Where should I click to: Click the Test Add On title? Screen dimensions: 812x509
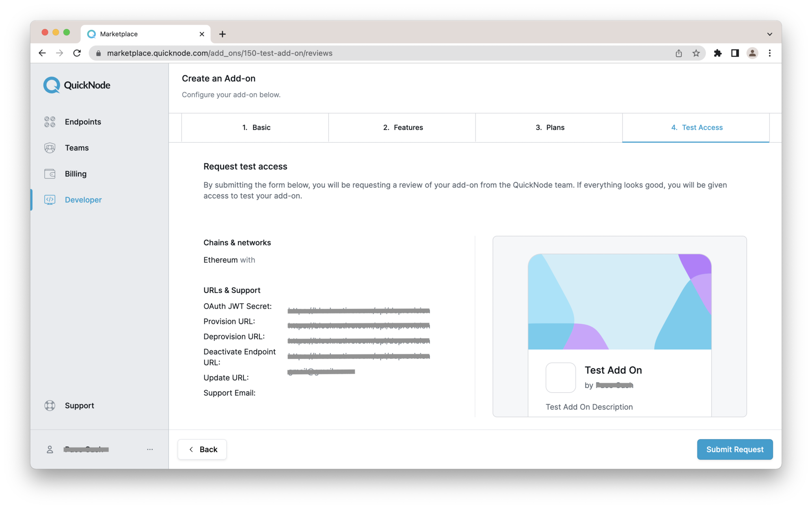tap(613, 370)
